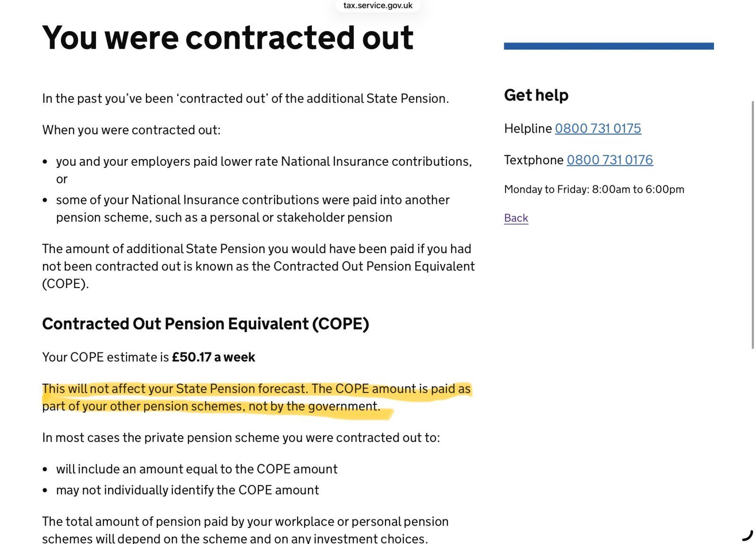Click the 'will include an amount equal' bullet
The image size is (756, 544).
197,469
